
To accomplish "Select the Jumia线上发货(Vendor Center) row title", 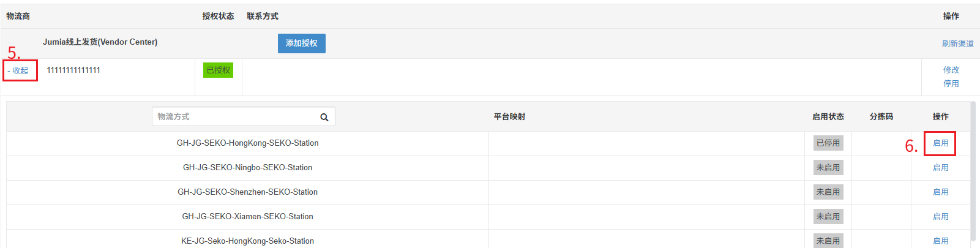I will point(100,42).
